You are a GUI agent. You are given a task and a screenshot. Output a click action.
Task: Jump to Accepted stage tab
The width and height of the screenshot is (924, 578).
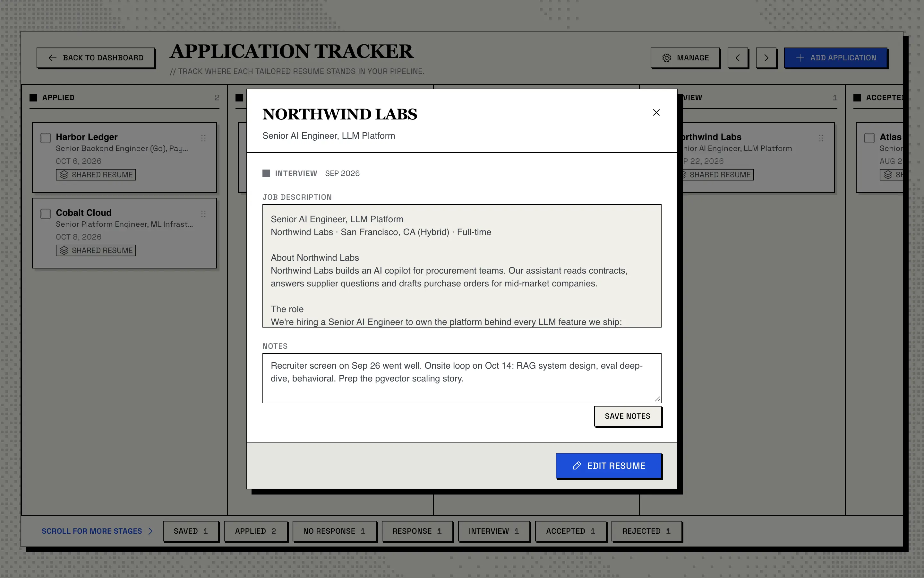coord(570,531)
